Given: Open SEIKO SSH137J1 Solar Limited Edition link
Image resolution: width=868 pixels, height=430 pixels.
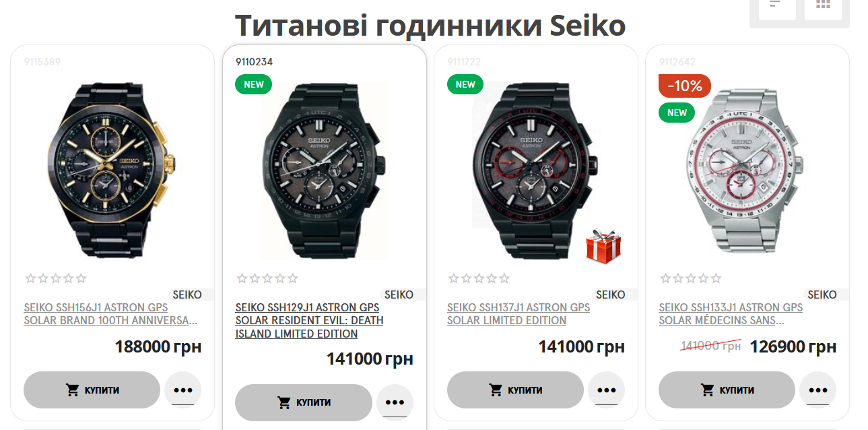Looking at the screenshot, I should (519, 314).
